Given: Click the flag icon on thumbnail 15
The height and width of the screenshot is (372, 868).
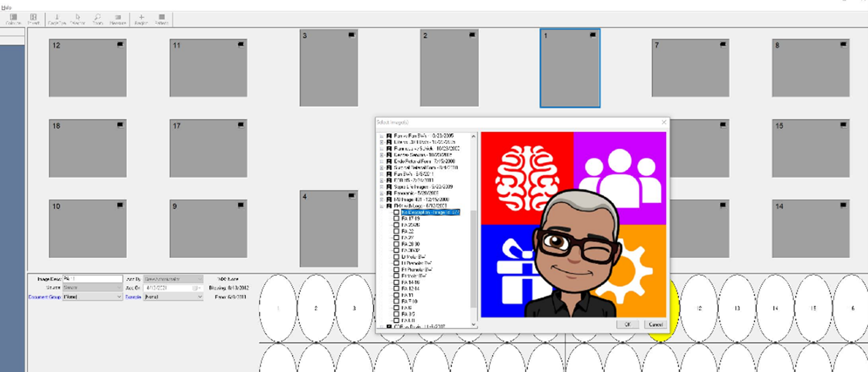Looking at the screenshot, I should click(x=844, y=125).
